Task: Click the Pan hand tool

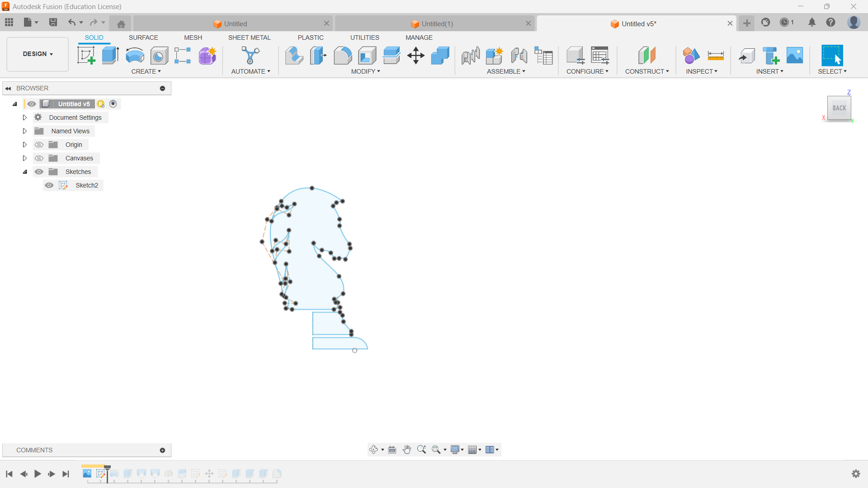Action: pyautogui.click(x=407, y=450)
